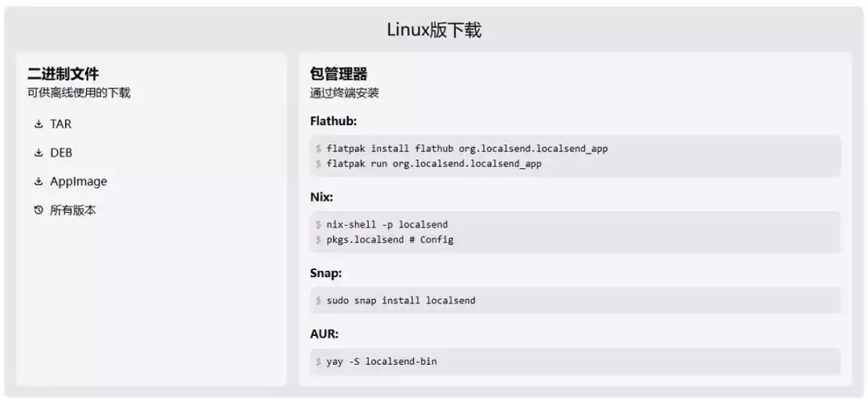Click the Snap: section heading
Viewport: 868px width, 401px height.
(325, 273)
